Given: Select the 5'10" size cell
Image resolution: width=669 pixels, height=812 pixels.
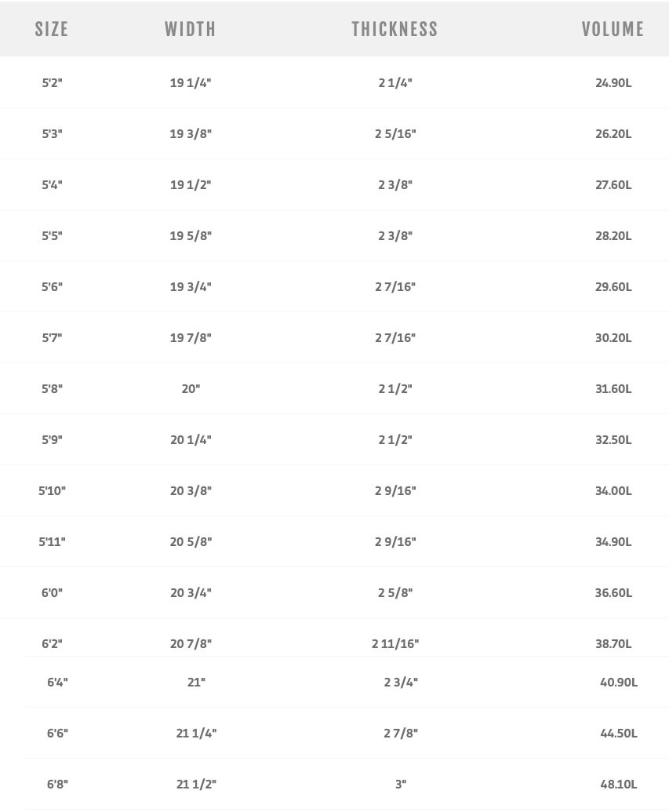Looking at the screenshot, I should [x=52, y=490].
